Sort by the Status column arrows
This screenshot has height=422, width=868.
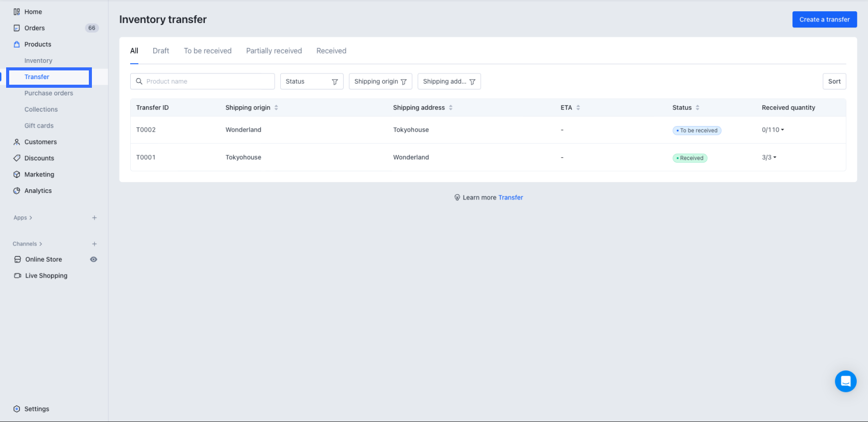click(697, 108)
